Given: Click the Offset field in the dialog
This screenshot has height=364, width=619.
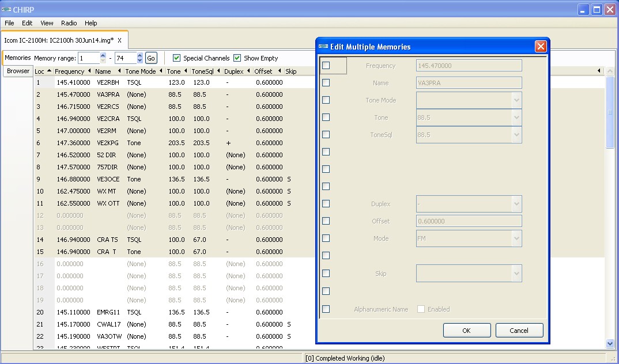Looking at the screenshot, I should point(469,221).
